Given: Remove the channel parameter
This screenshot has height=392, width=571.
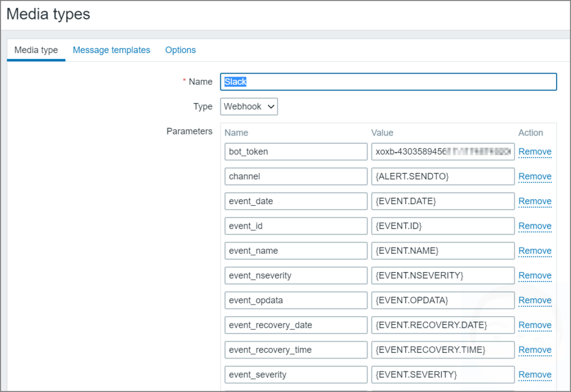Looking at the screenshot, I should click(534, 176).
